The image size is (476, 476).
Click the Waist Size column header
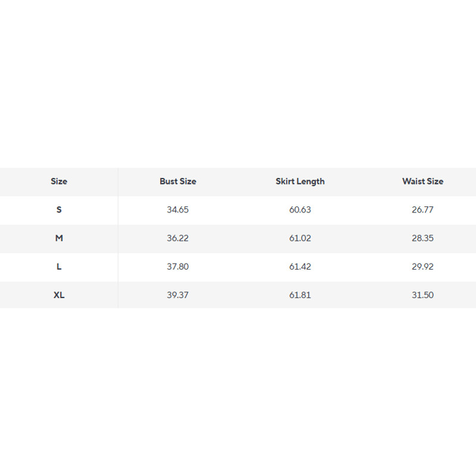422,181
